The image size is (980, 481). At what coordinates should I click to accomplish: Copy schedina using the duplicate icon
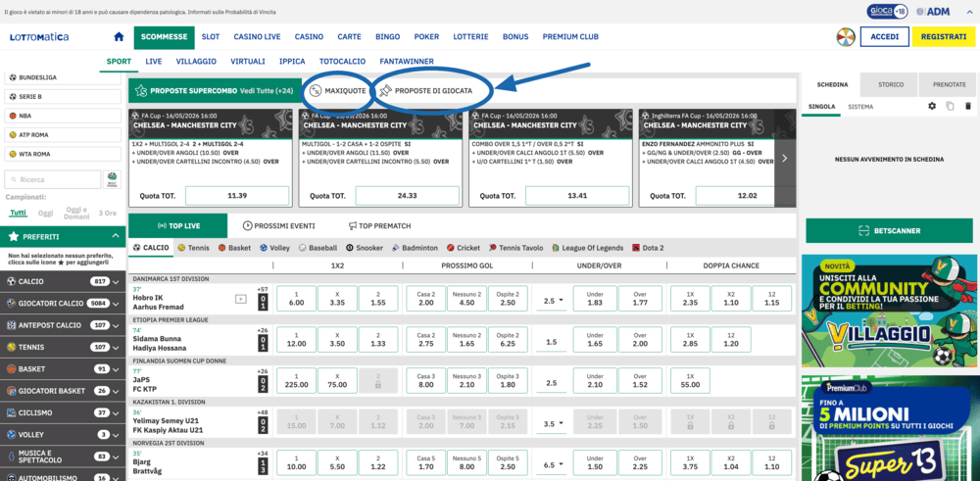[950, 106]
